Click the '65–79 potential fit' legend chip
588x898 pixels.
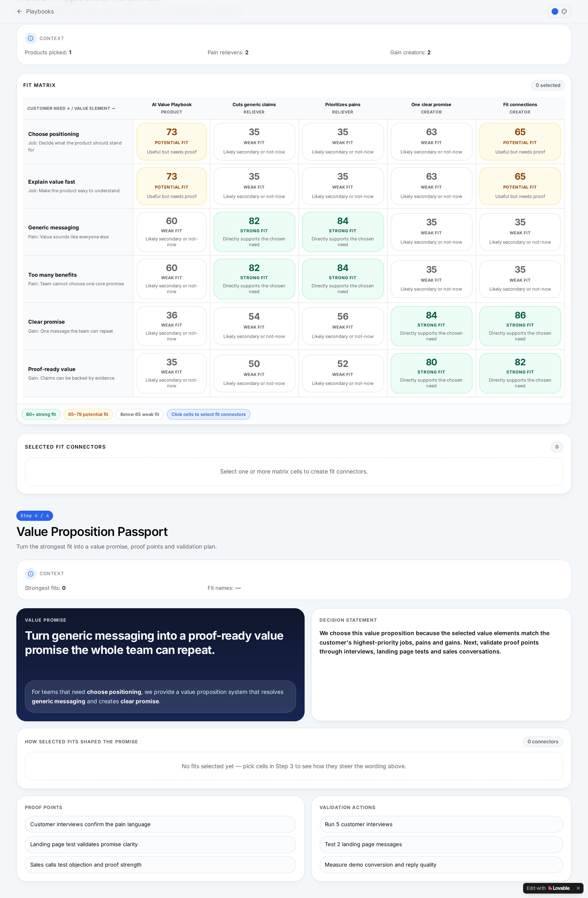88,414
